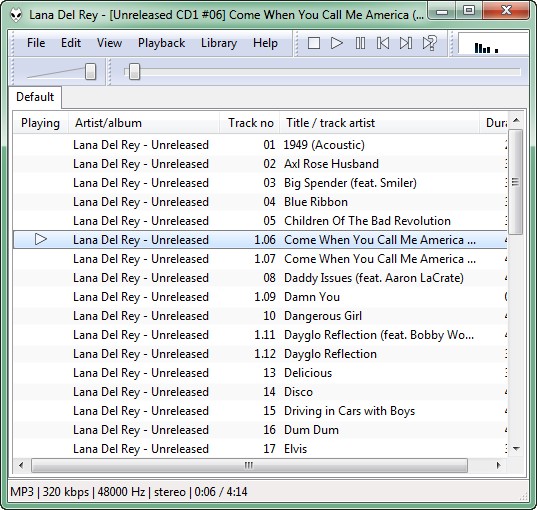537x510 pixels.
Task: Select the Blue Ribbon track
Action: 260,202
